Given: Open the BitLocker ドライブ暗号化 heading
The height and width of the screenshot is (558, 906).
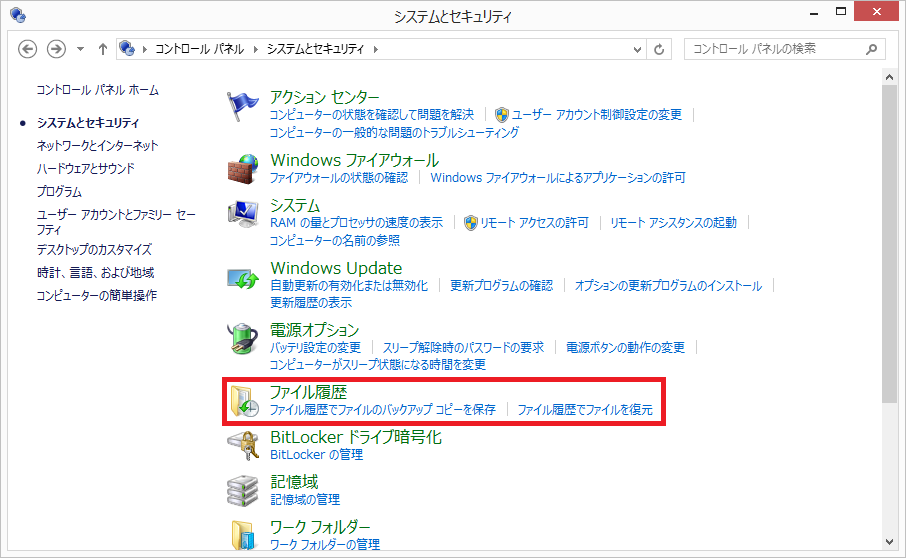Looking at the screenshot, I should 356,437.
